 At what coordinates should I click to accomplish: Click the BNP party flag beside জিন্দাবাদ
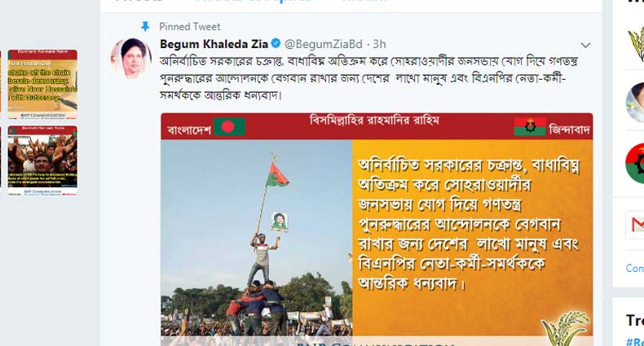point(530,127)
